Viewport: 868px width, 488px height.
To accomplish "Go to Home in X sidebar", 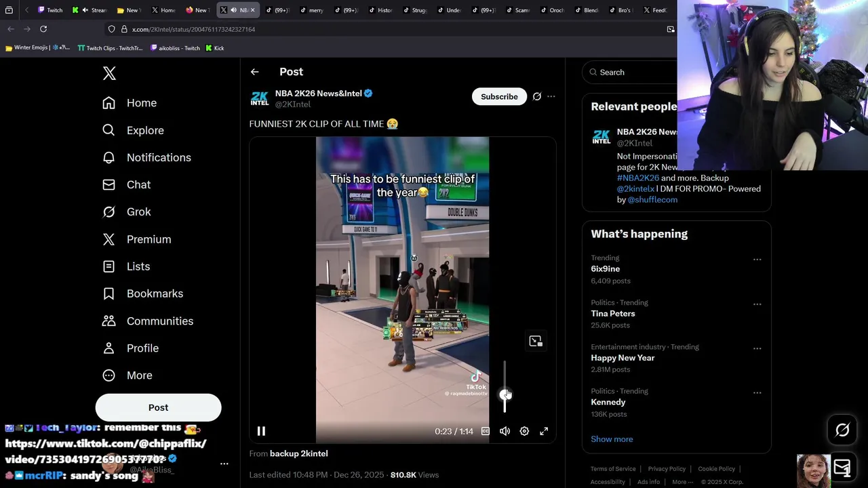I will pos(130,103).
